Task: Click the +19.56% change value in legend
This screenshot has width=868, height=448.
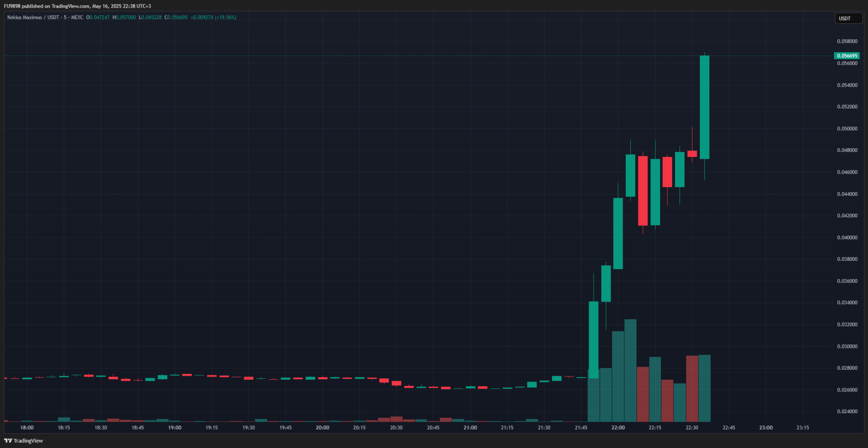Action: 226,18
